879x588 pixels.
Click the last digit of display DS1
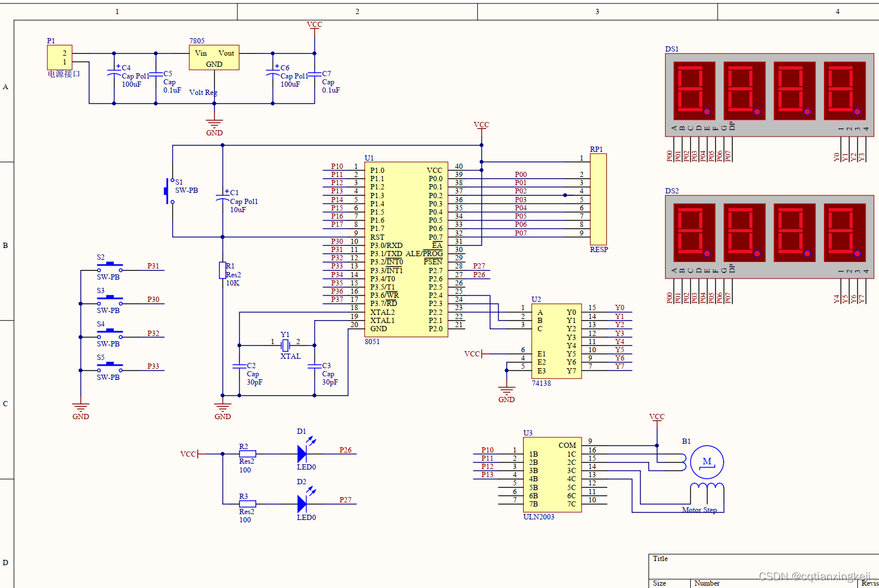click(x=845, y=91)
